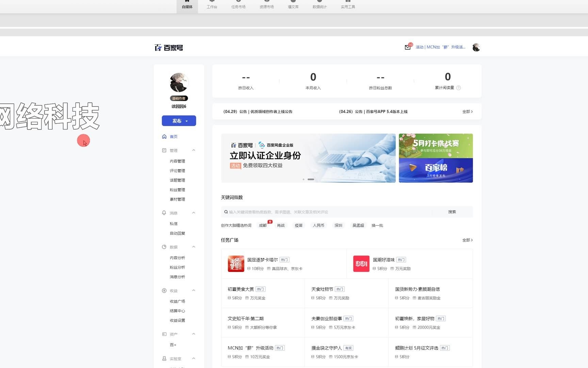Open 自动回复 in the sidebar

tap(178, 233)
